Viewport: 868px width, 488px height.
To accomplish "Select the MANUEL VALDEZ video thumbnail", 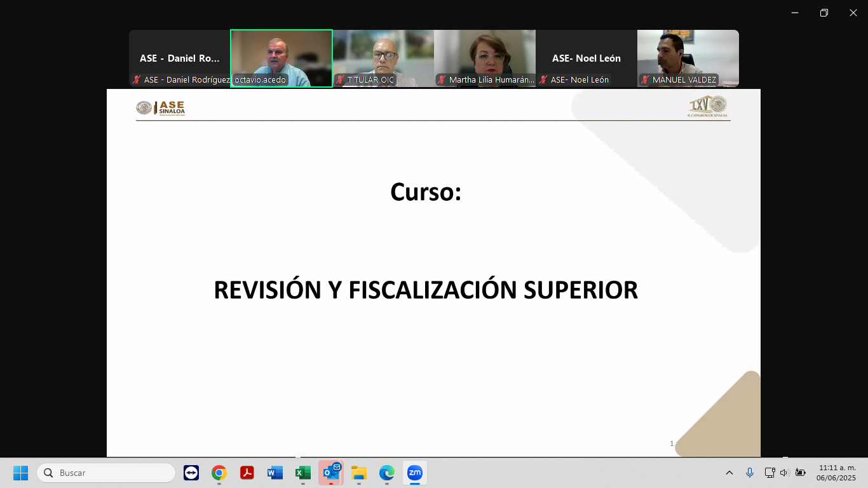I will [x=688, y=57].
